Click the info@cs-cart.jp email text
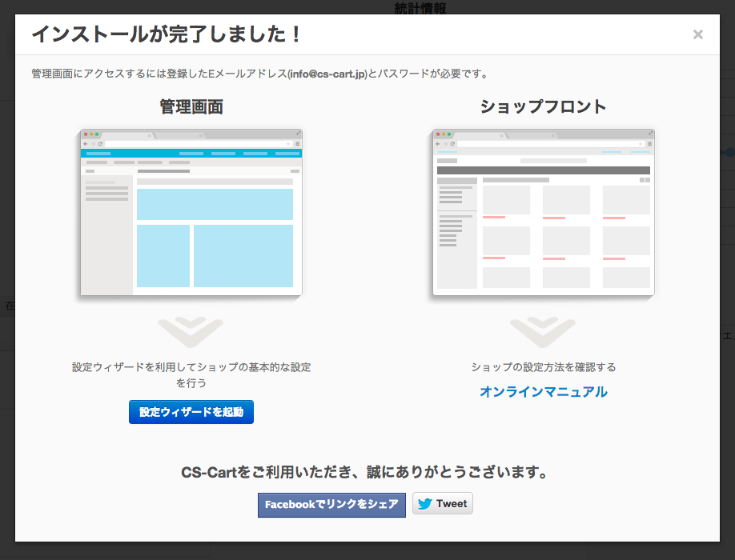The image size is (735, 560). pyautogui.click(x=327, y=74)
